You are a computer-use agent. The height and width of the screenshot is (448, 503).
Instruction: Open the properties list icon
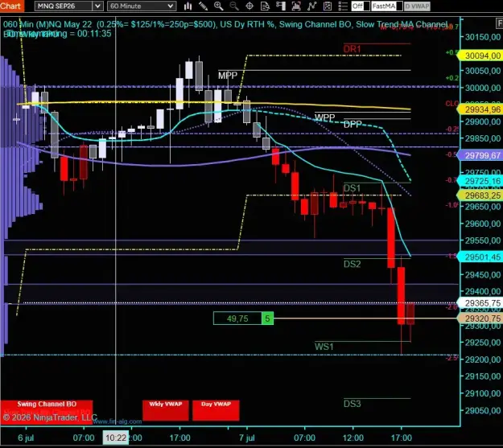pyautogui.click(x=343, y=6)
